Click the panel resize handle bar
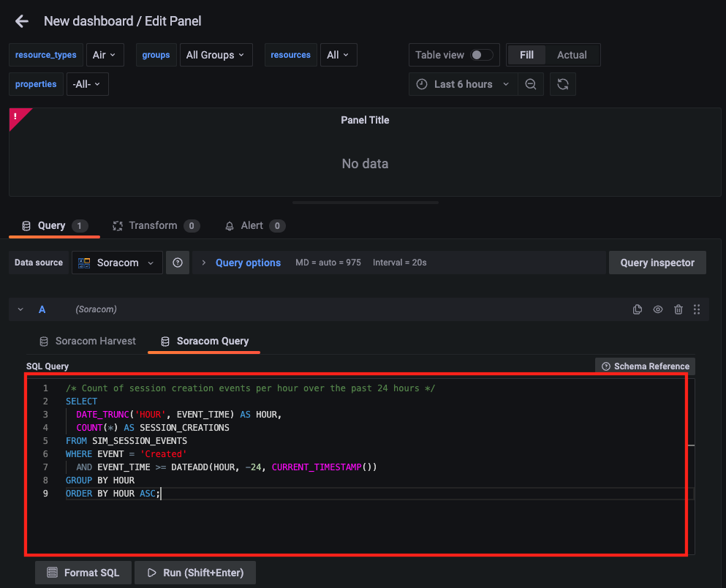The width and height of the screenshot is (726, 588). pos(365,203)
